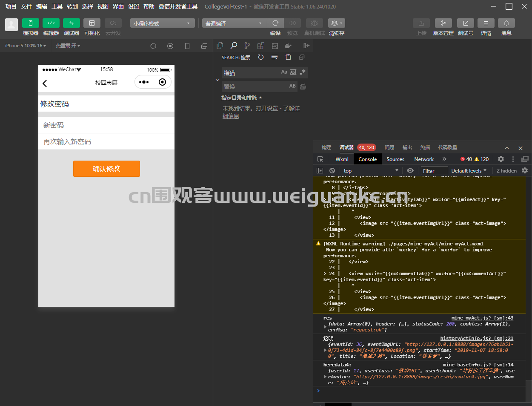Show more devtools tabs chevron

click(444, 159)
